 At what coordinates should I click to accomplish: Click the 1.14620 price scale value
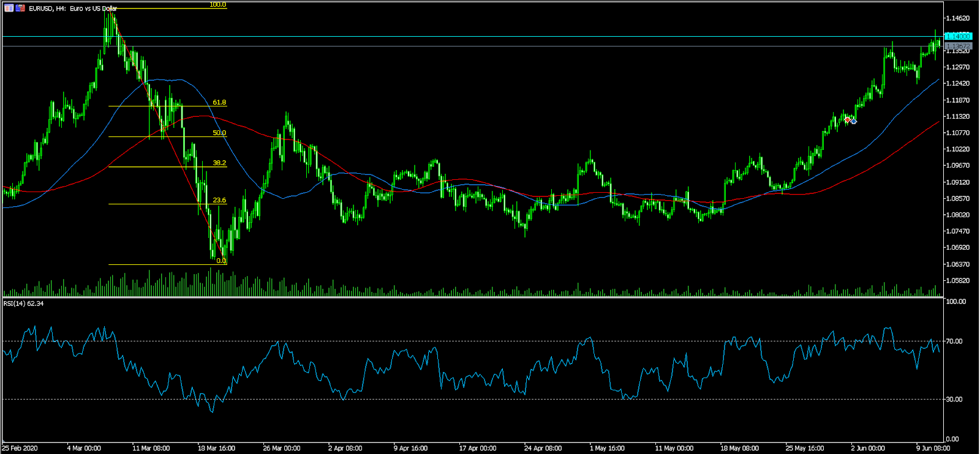click(x=958, y=18)
